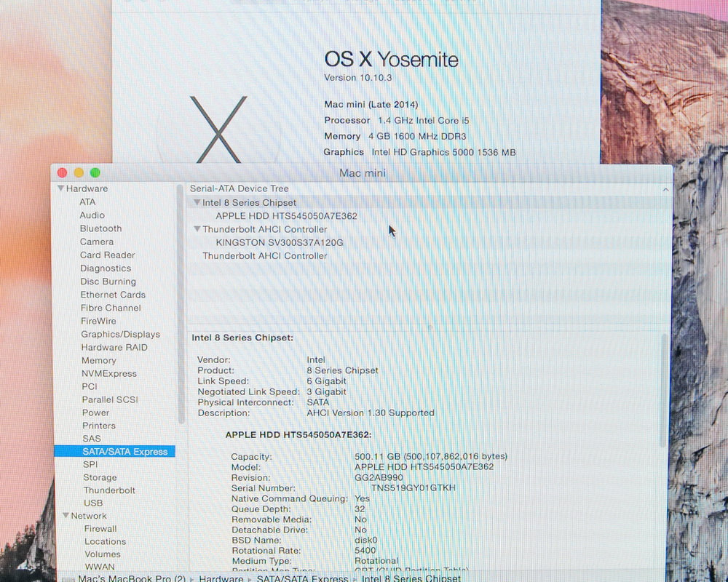The height and width of the screenshot is (582, 728).
Task: Click the Graphics Intel HD Graphics 5000 line
Action: coord(420,152)
